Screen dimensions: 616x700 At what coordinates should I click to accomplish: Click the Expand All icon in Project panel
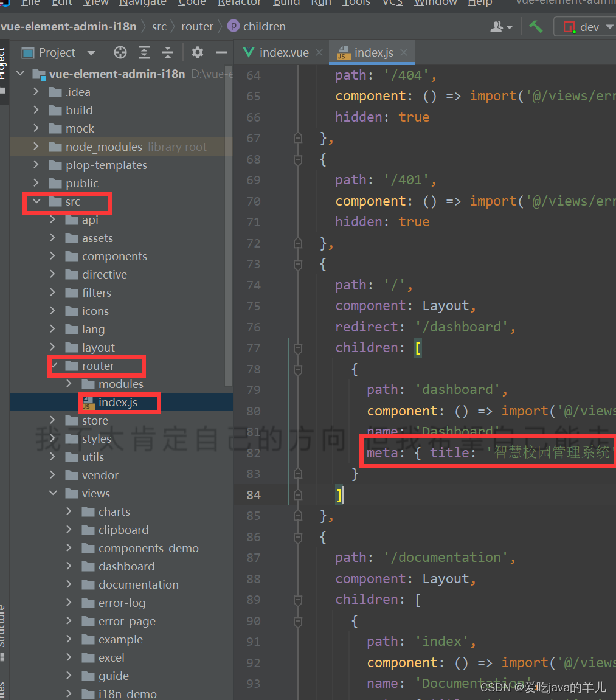[x=144, y=52]
